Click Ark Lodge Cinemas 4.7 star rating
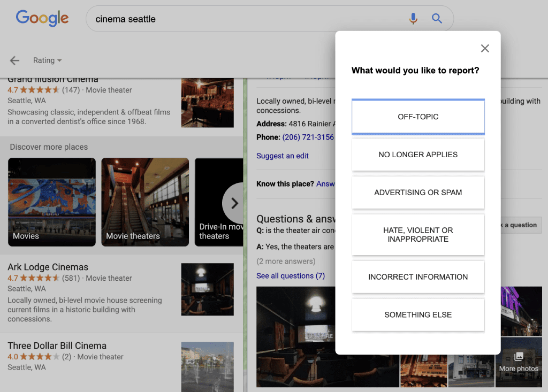The image size is (548, 392). [x=34, y=278]
